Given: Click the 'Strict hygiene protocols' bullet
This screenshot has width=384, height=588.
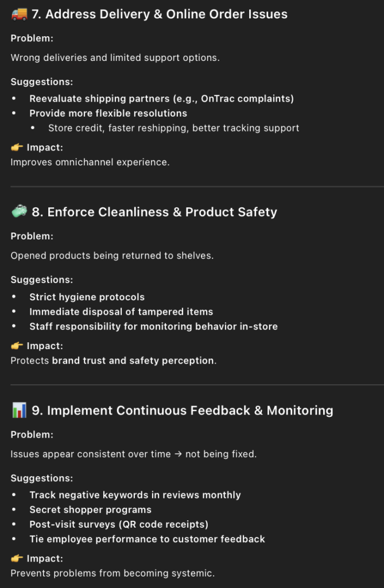Looking at the screenshot, I should 87,297.
